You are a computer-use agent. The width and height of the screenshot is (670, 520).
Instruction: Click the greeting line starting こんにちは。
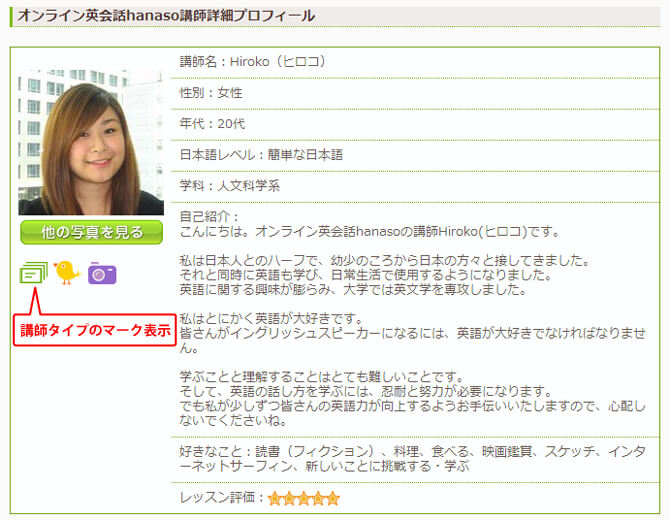click(x=370, y=232)
